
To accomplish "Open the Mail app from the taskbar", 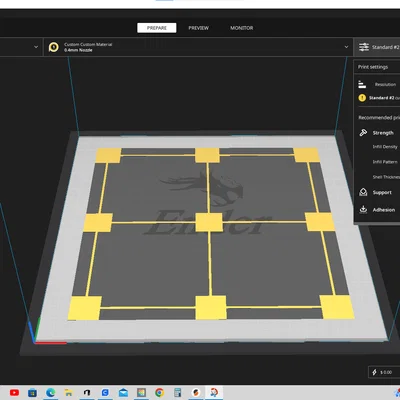I will [x=123, y=393].
